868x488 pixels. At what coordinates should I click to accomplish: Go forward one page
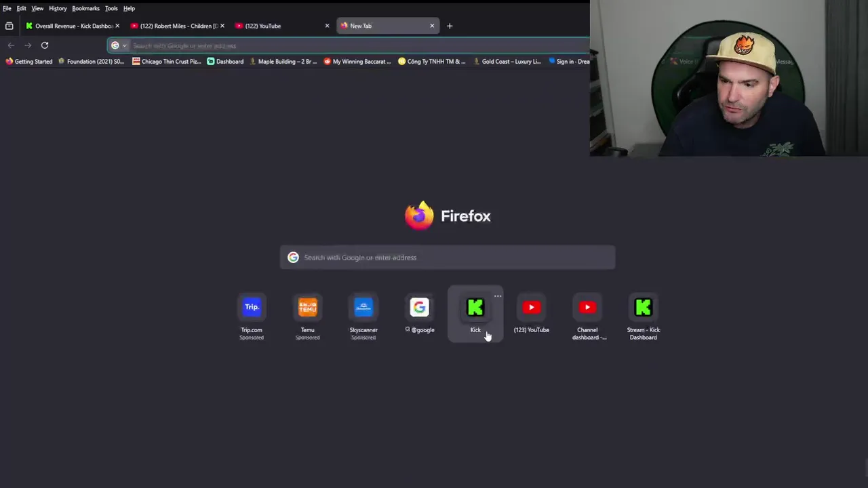[28, 45]
